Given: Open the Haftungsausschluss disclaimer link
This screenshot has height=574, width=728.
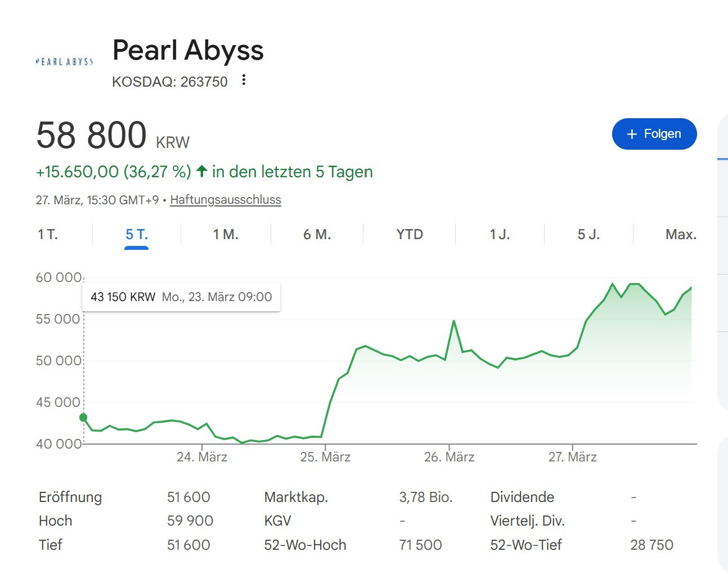Looking at the screenshot, I should point(226,200).
